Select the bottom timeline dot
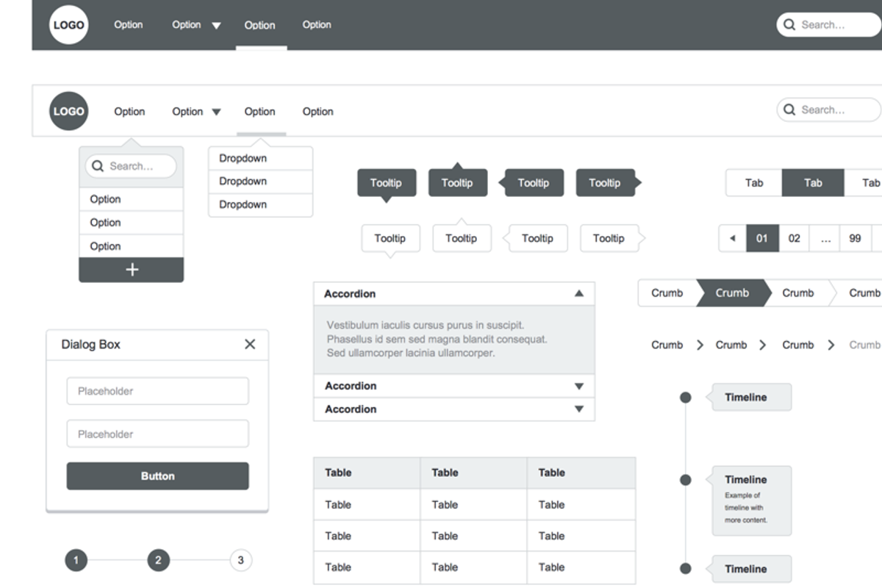 685,569
